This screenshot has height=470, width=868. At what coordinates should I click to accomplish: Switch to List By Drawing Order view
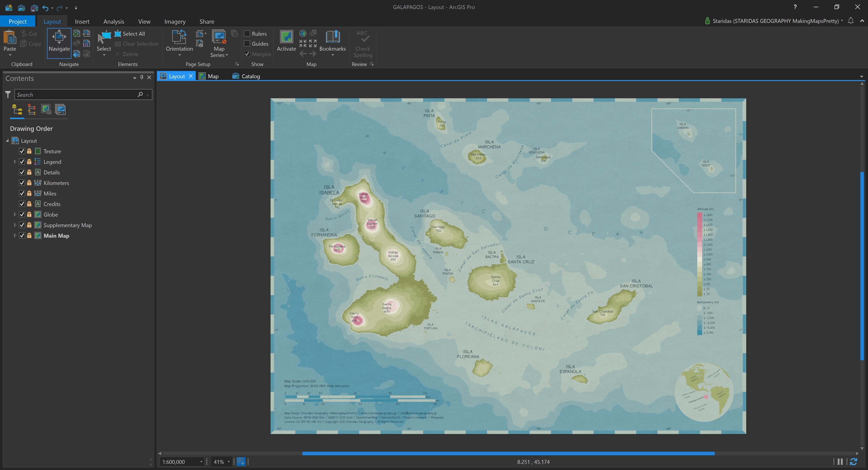pyautogui.click(x=17, y=109)
